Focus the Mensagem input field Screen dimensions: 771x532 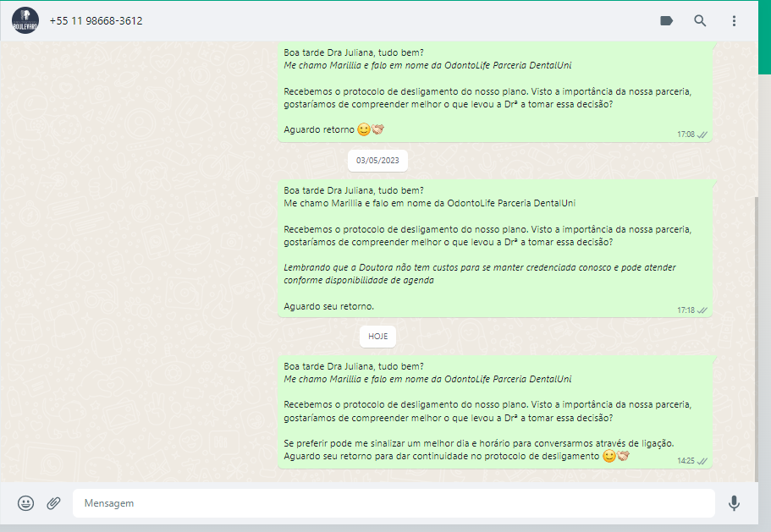(394, 503)
